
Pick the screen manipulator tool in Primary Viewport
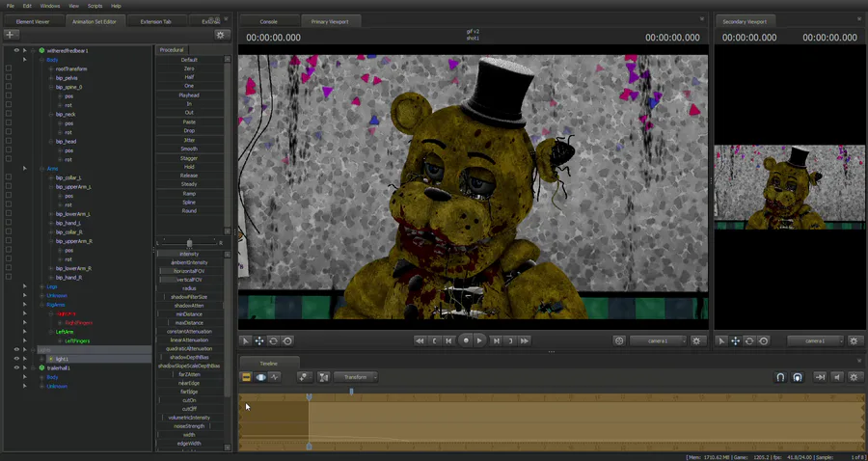[x=287, y=340]
